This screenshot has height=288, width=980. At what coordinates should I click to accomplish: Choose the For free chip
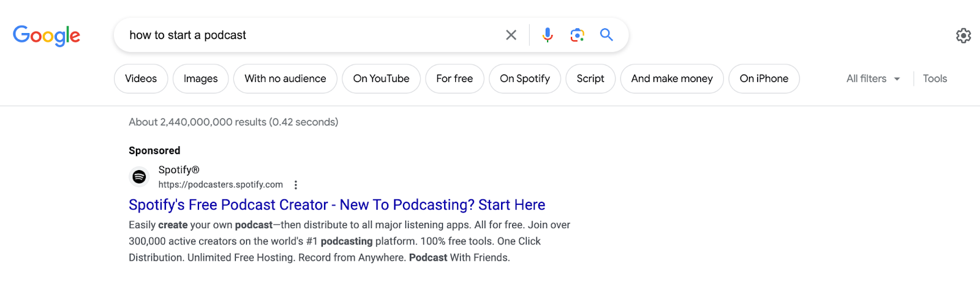[x=454, y=79]
